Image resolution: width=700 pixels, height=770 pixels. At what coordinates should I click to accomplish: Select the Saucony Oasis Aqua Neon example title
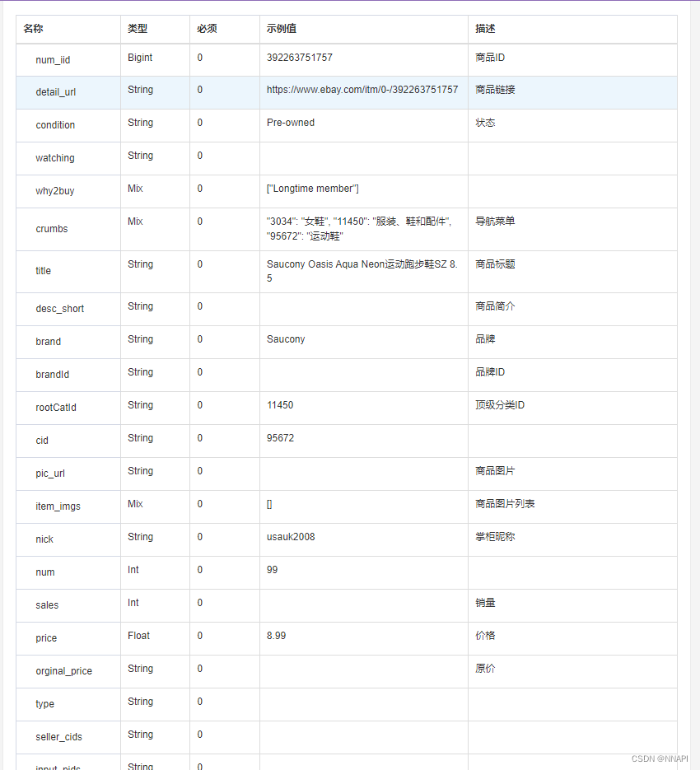point(362,271)
